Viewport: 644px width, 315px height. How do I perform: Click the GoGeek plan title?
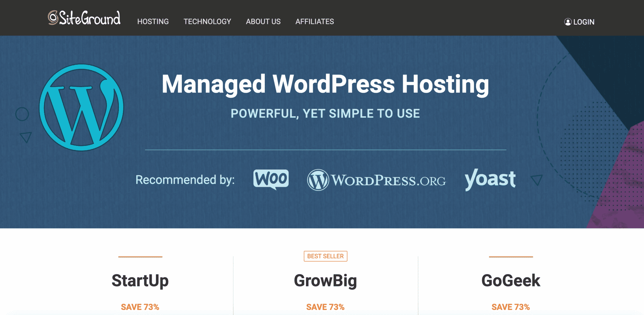[x=511, y=280]
